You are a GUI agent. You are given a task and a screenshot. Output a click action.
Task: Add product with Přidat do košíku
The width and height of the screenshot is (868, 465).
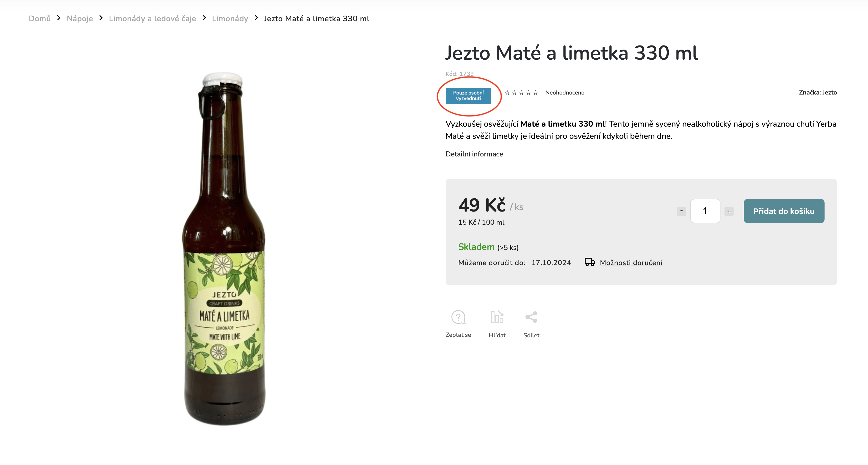(x=784, y=211)
